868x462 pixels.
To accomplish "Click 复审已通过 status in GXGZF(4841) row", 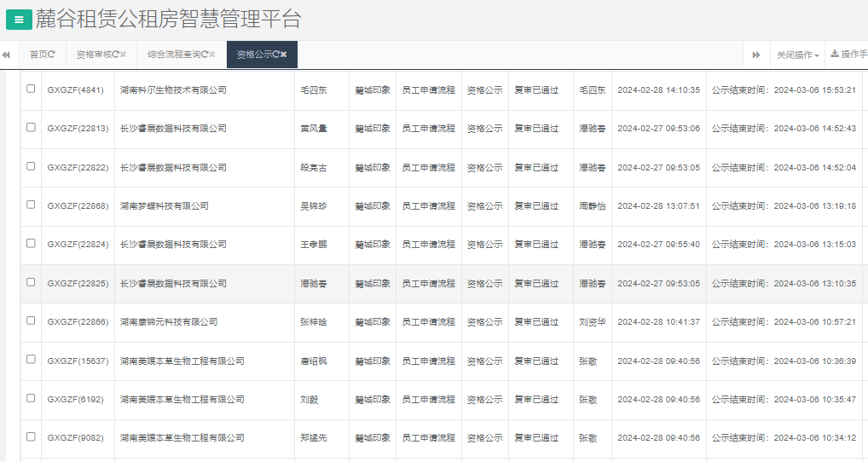I will pos(536,90).
